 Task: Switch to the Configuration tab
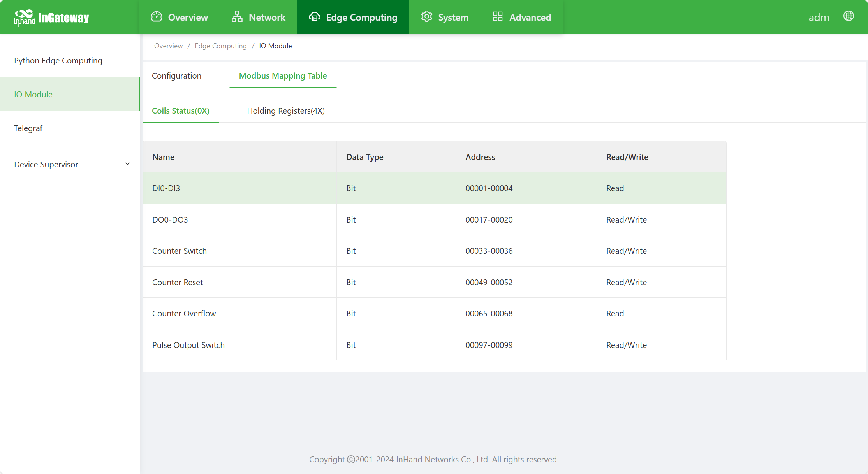176,76
